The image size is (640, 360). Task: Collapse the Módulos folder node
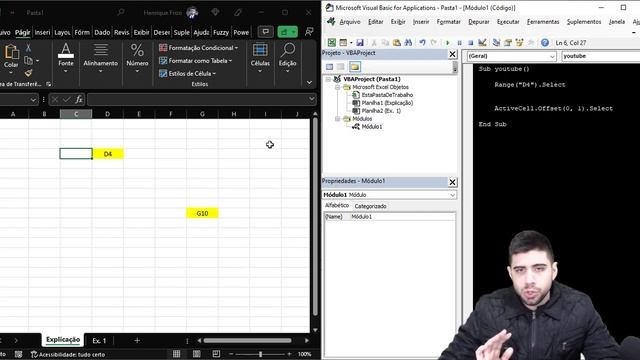pyautogui.click(x=338, y=119)
